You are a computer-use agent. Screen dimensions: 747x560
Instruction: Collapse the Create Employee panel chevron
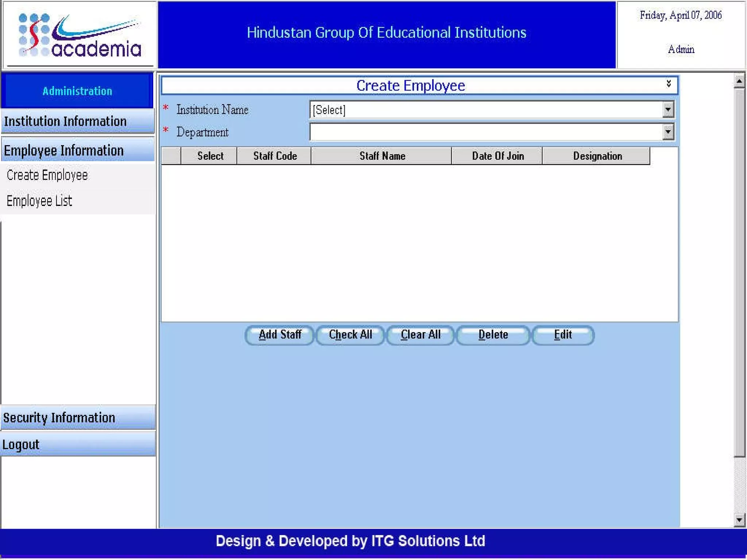coord(668,83)
